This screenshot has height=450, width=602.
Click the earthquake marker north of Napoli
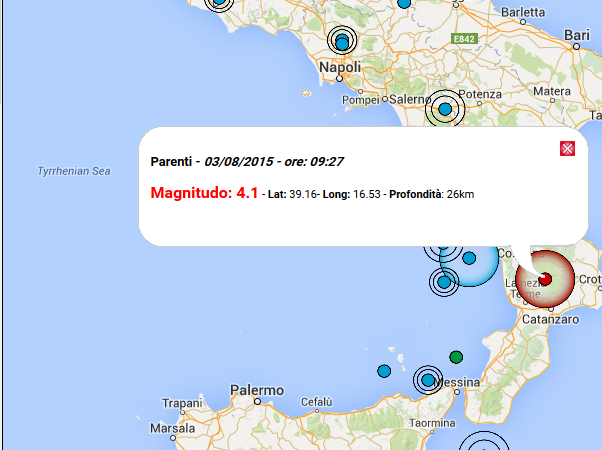click(342, 41)
